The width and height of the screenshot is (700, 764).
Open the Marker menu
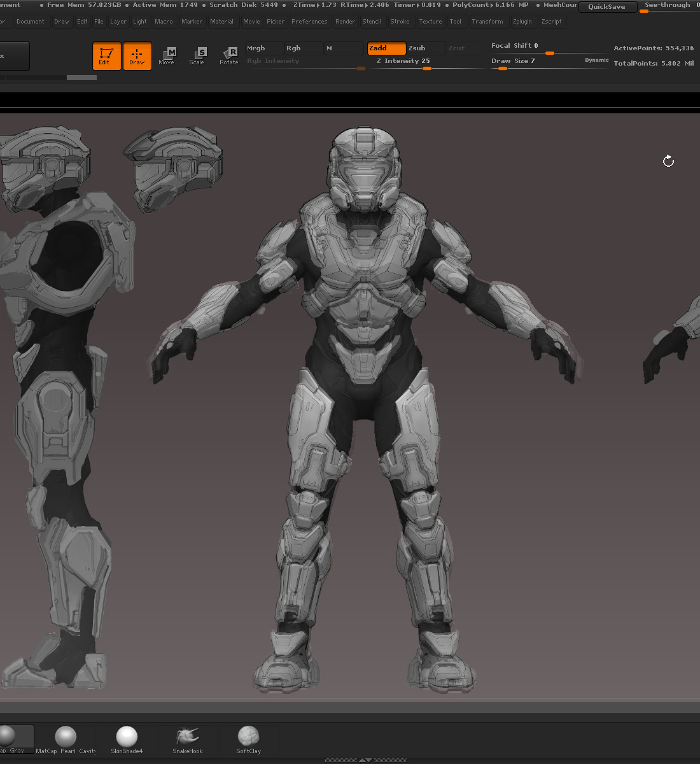pyautogui.click(x=192, y=22)
